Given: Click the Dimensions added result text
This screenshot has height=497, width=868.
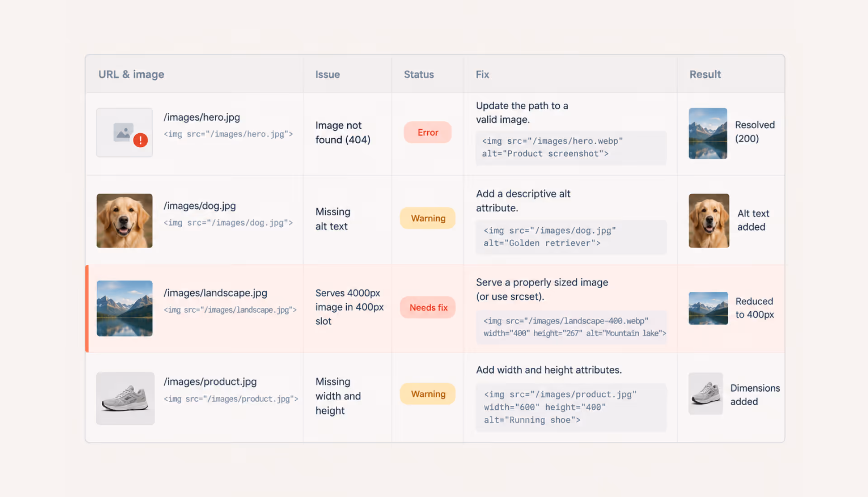Looking at the screenshot, I should [755, 395].
